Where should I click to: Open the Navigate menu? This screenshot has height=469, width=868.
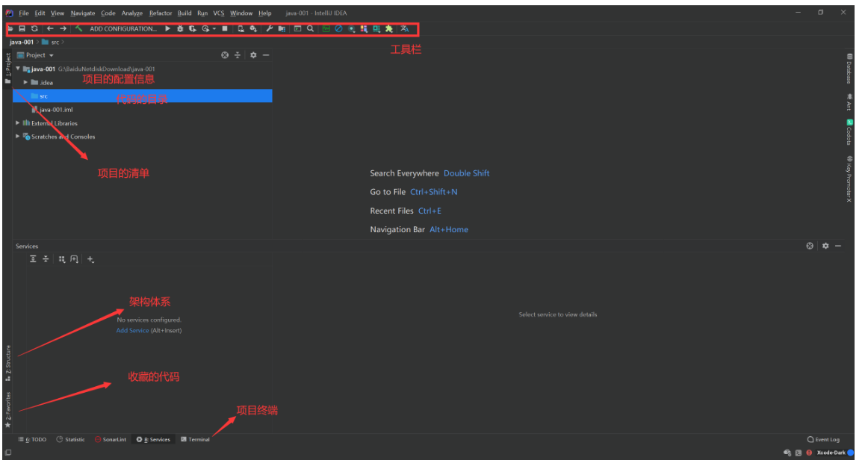[x=83, y=13]
